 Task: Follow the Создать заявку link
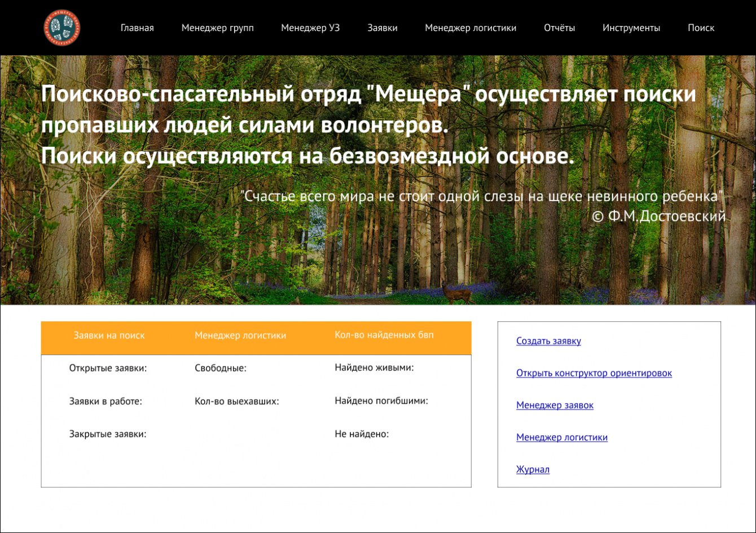pos(548,341)
